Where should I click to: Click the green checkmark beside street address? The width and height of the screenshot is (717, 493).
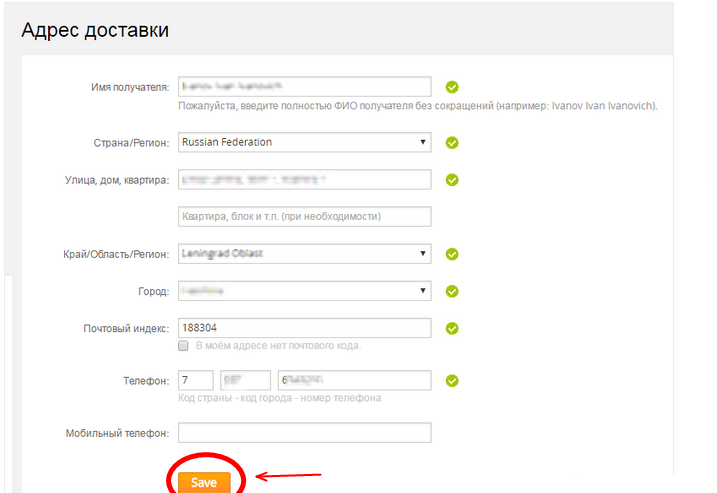tap(452, 180)
